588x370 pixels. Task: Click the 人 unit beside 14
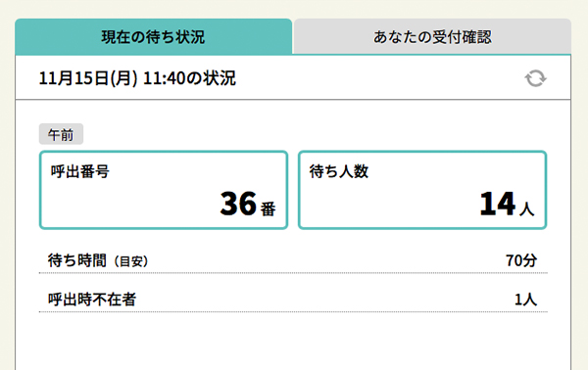click(x=527, y=208)
